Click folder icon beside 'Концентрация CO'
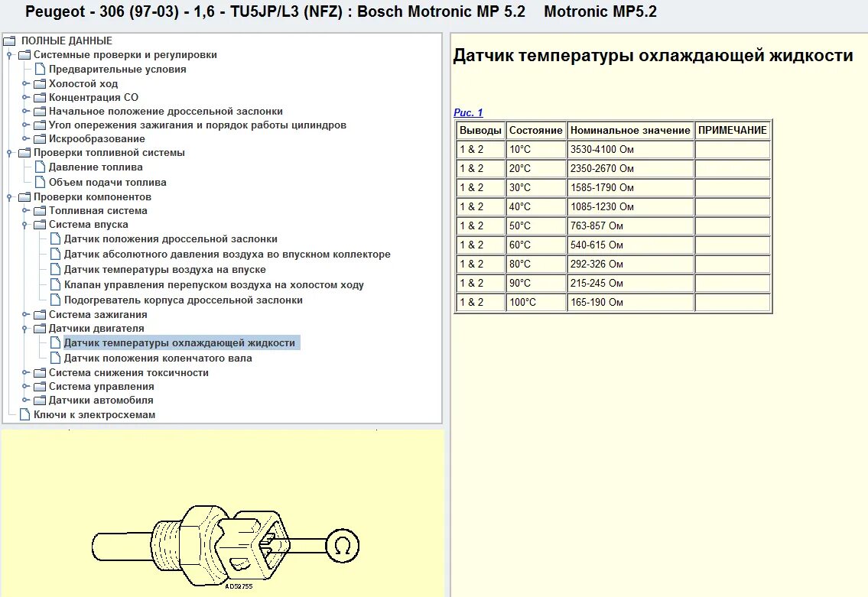868x597 pixels. point(39,97)
